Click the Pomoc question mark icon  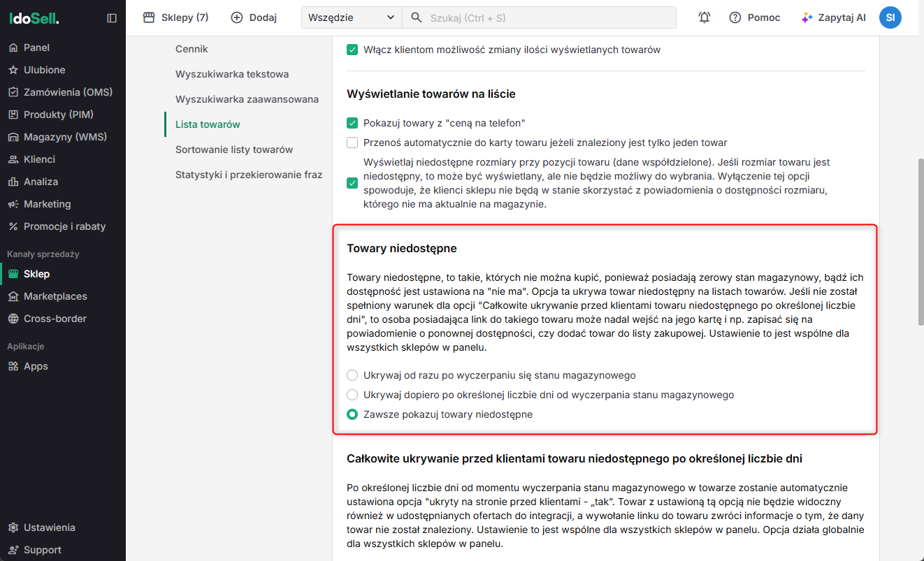pyautogui.click(x=735, y=17)
